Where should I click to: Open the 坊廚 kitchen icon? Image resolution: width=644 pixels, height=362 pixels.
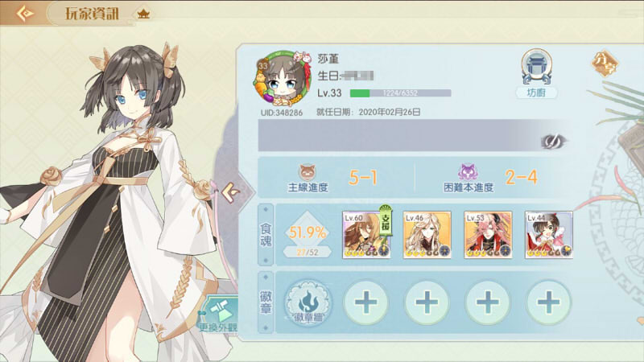[536, 74]
